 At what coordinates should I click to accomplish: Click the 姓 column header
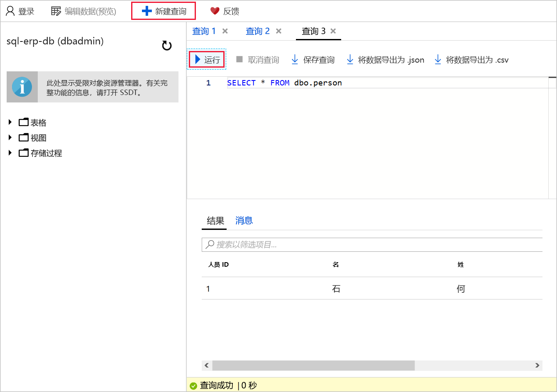coord(460,265)
